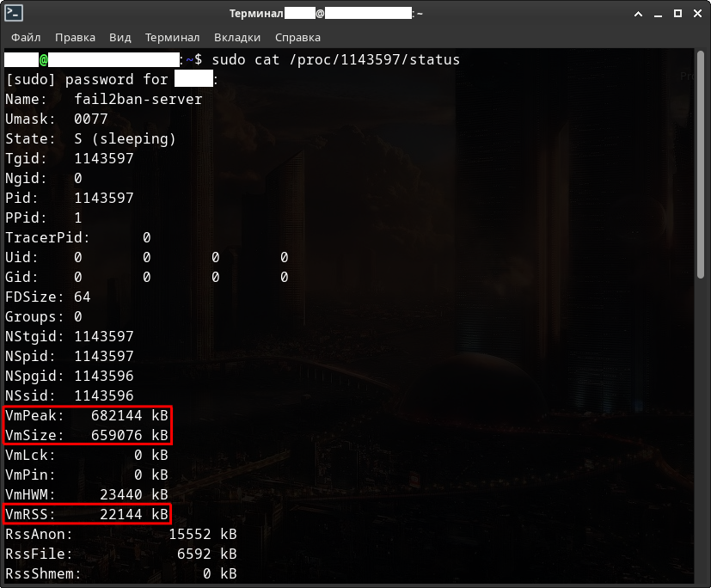The height and width of the screenshot is (588, 711).
Task: Open the Правка menu
Action: click(x=75, y=38)
